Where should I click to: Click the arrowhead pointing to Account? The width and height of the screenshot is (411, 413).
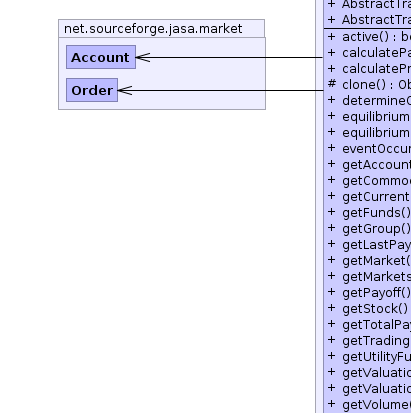(143, 57)
